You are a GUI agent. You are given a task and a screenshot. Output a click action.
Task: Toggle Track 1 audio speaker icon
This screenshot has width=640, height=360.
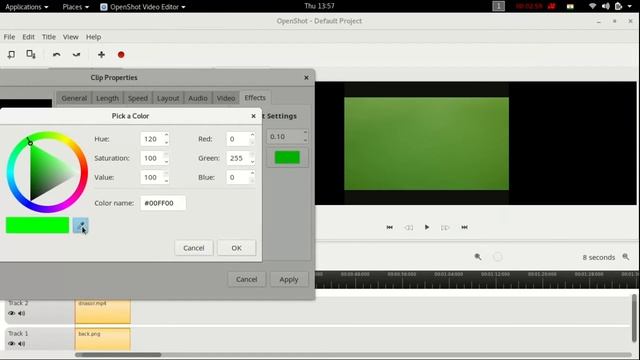pyautogui.click(x=22, y=344)
